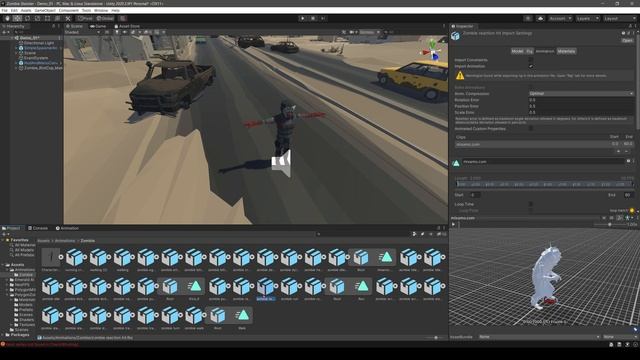The image size is (640, 360).
Task: Click the clip name field mixamo.com
Action: pyautogui.click(x=543, y=162)
